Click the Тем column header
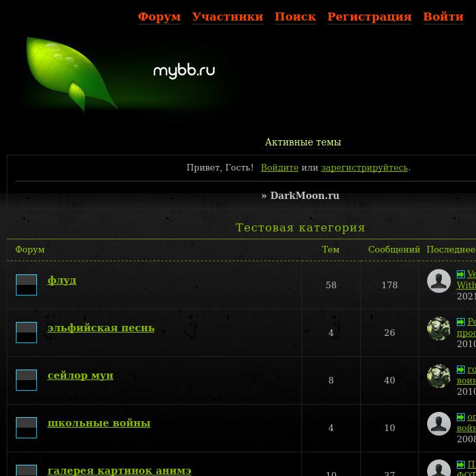 point(331,249)
